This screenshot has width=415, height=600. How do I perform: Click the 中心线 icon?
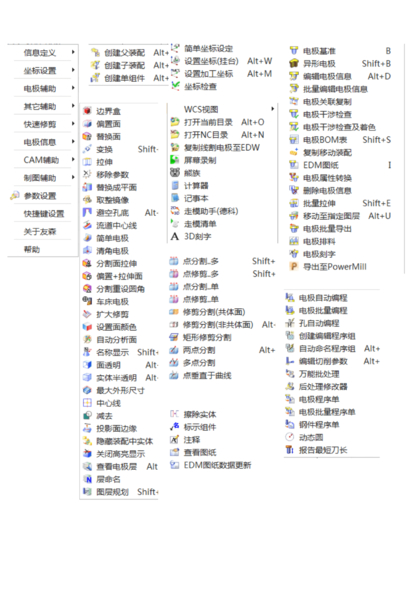88,403
